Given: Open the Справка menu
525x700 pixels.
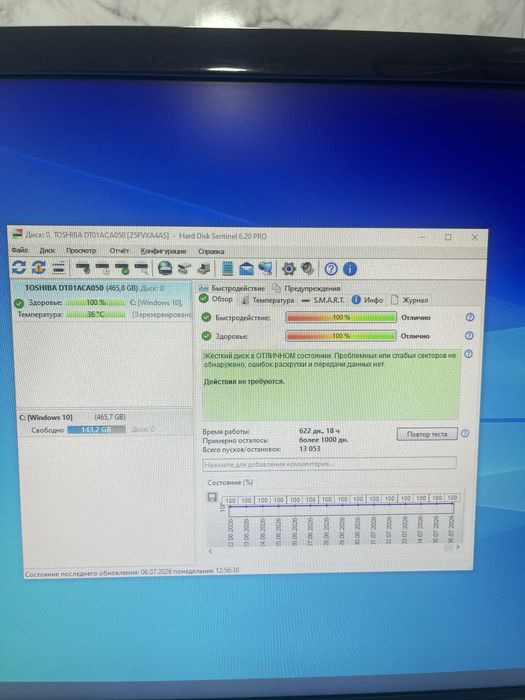Looking at the screenshot, I should tap(211, 252).
